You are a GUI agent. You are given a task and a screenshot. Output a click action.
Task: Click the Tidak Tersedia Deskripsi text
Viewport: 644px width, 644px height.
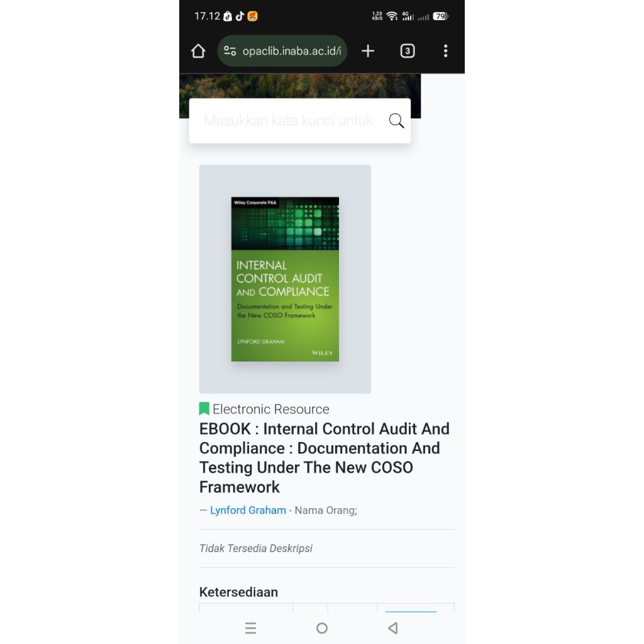point(255,548)
